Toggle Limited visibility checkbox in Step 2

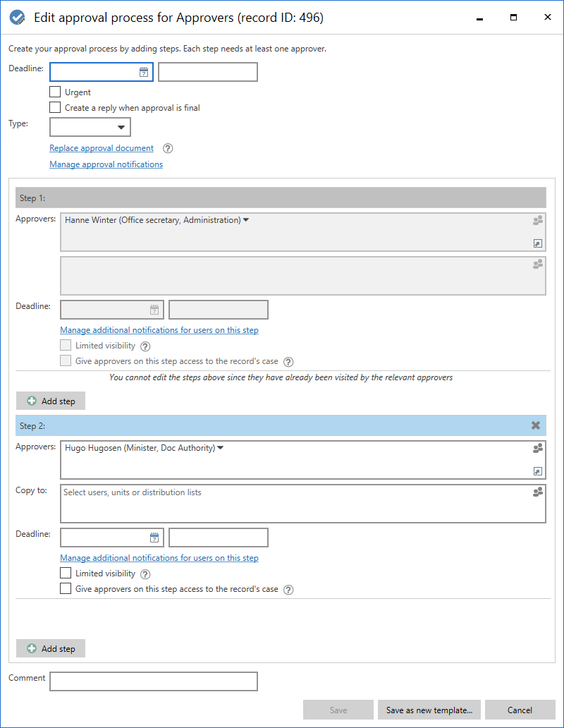coord(66,574)
